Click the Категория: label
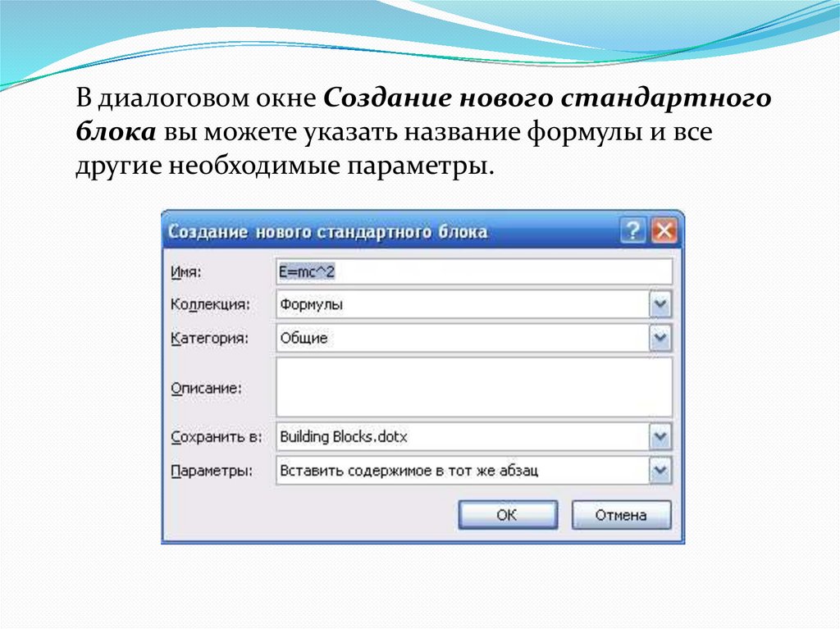This screenshot has width=840, height=629. click(209, 338)
